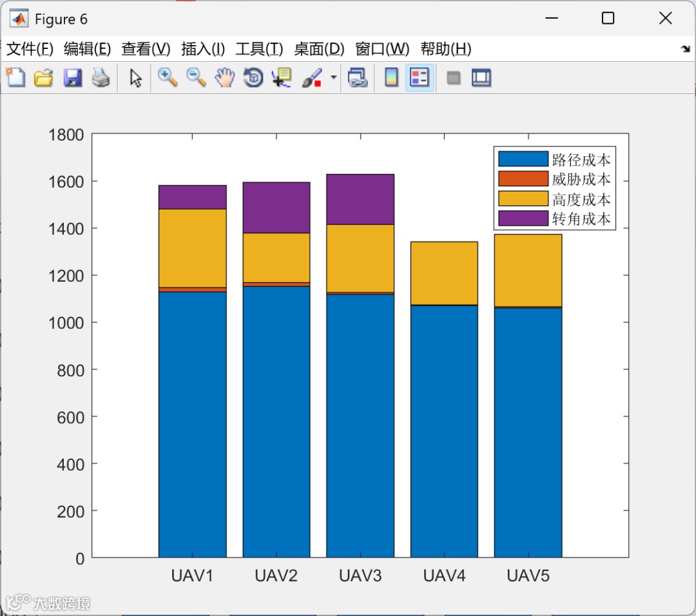Click the New Figure icon

pos(16,78)
